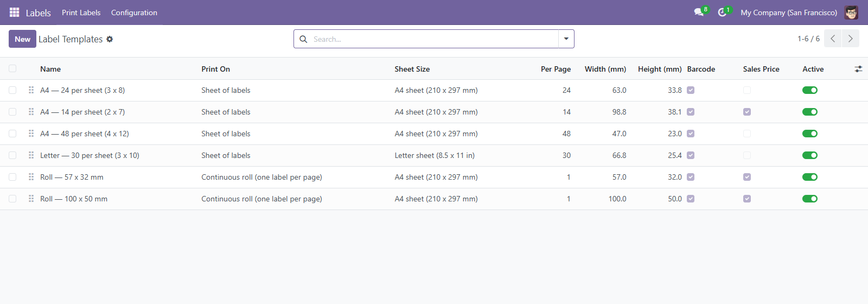Grab drag handle of Roll — 100 x 50 mm
Viewport: 868px width, 304px height.
coord(31,199)
